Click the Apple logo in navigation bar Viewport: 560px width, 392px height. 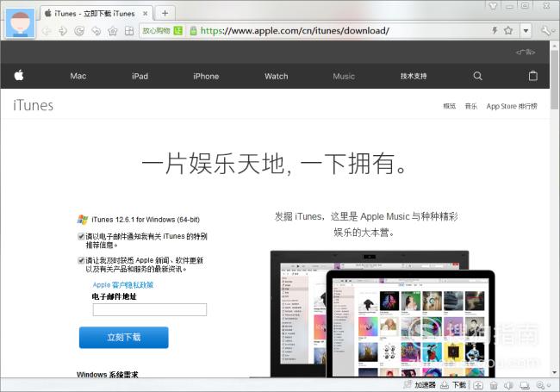[x=19, y=75]
